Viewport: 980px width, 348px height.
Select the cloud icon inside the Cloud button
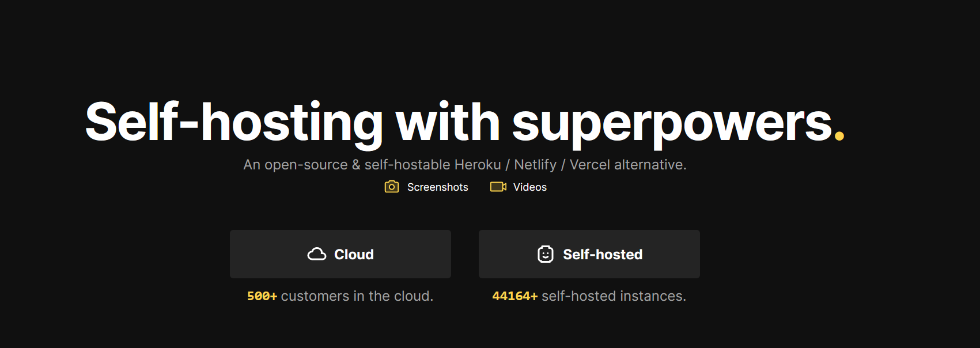click(x=317, y=254)
